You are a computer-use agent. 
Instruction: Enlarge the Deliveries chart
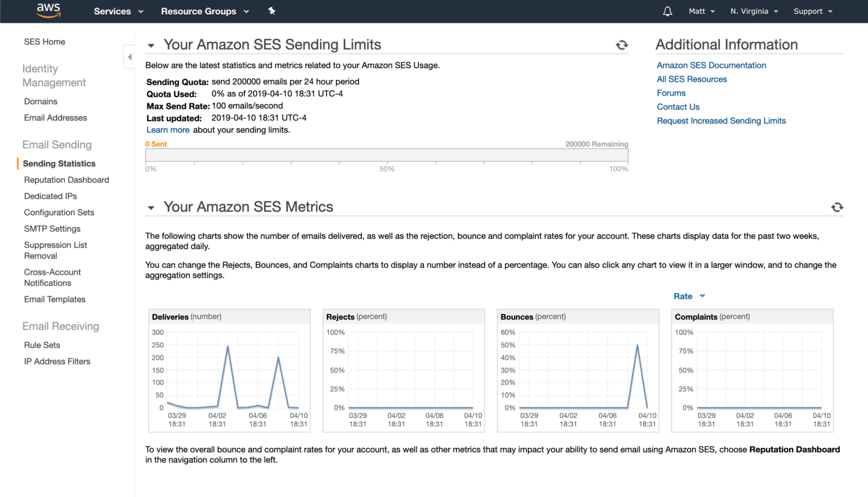point(229,370)
